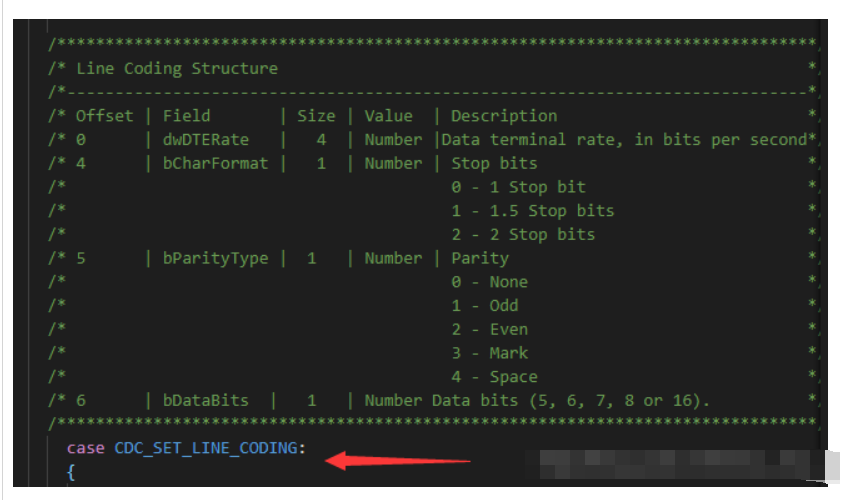
Task: Click the case keyword in the code
Action: click(86, 448)
